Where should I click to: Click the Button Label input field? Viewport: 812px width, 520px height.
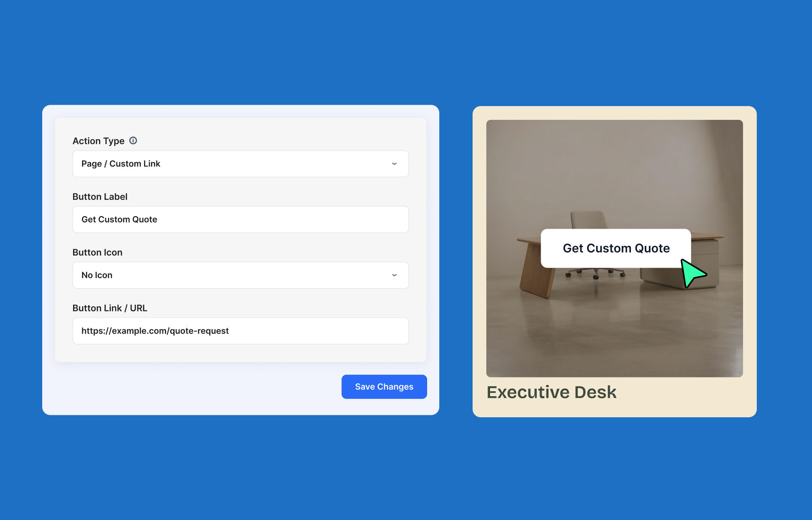240,219
